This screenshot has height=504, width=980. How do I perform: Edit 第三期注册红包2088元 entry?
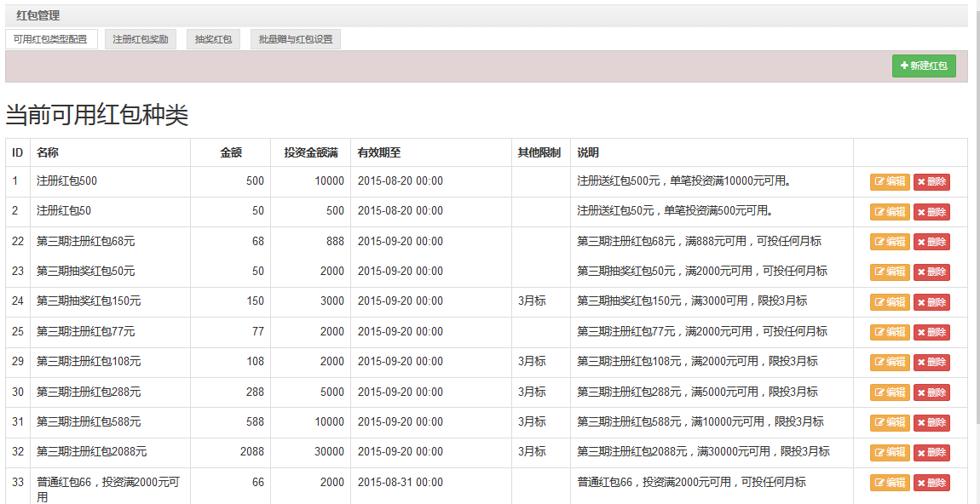click(x=890, y=453)
